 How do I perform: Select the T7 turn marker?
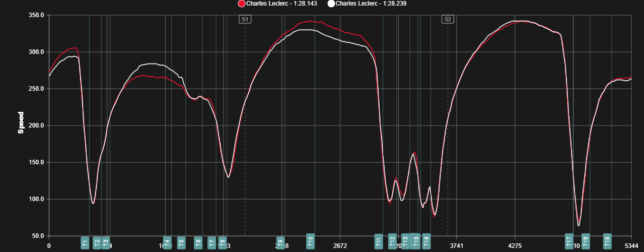212,242
